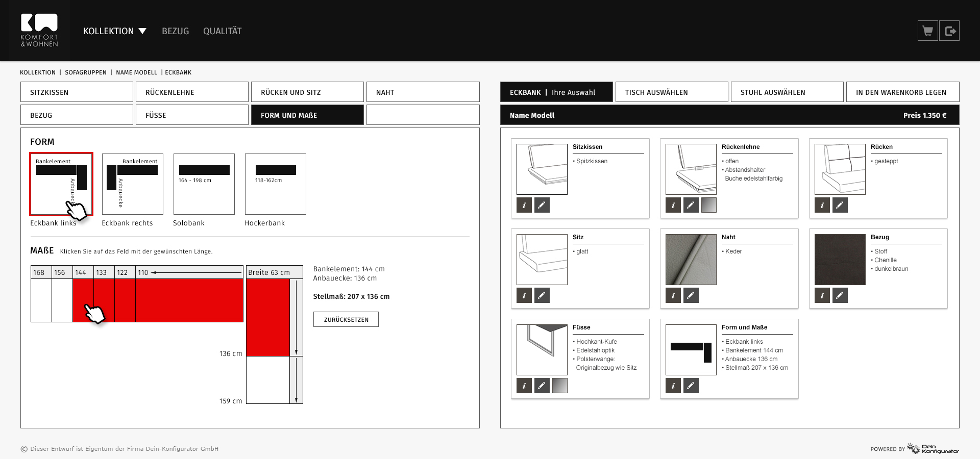This screenshot has height=459, width=980.
Task: Expand the KOLLEKTION dropdown menu
Action: point(114,31)
